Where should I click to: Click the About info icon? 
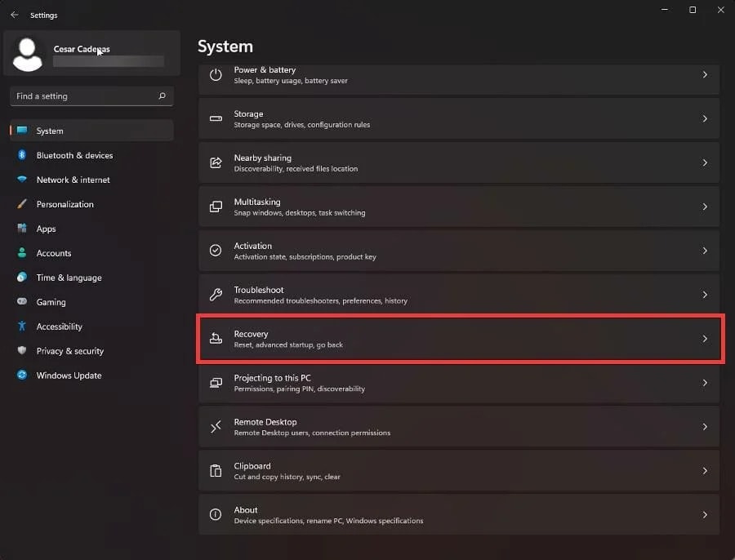point(216,514)
